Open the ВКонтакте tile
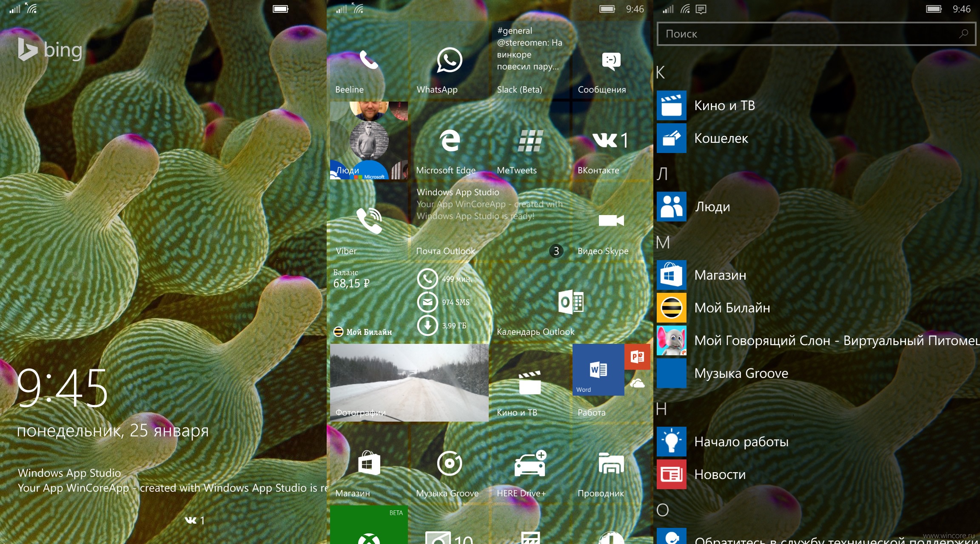 611,141
